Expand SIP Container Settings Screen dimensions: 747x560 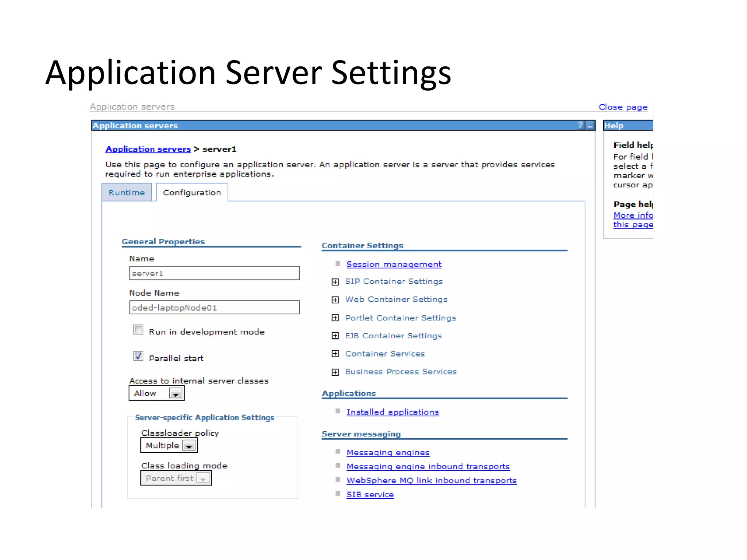click(335, 282)
